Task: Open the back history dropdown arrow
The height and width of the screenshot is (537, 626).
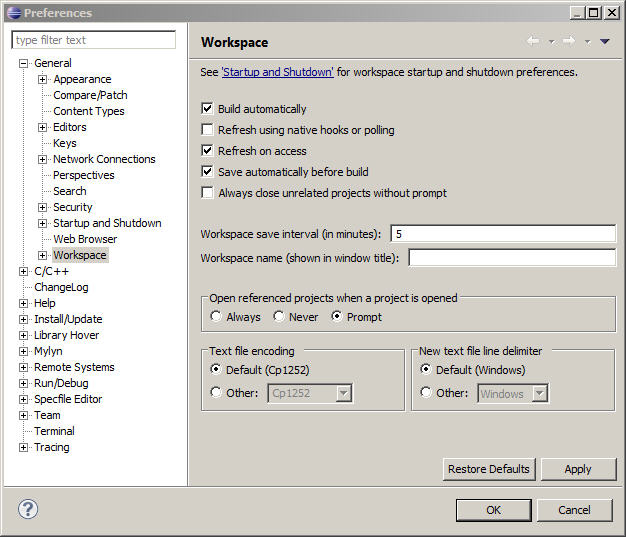Action: pyautogui.click(x=550, y=42)
